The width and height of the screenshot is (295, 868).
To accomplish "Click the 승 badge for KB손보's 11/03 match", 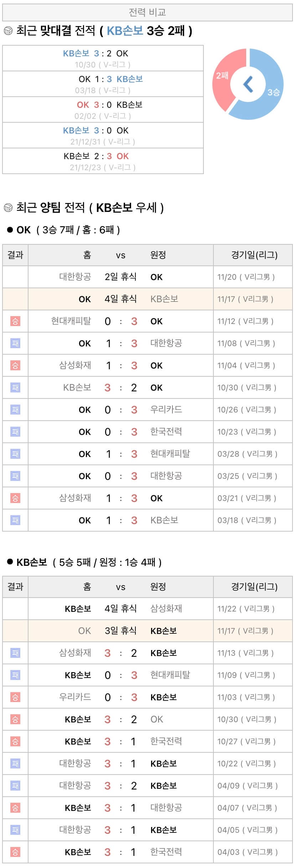I will pyautogui.click(x=15, y=697).
